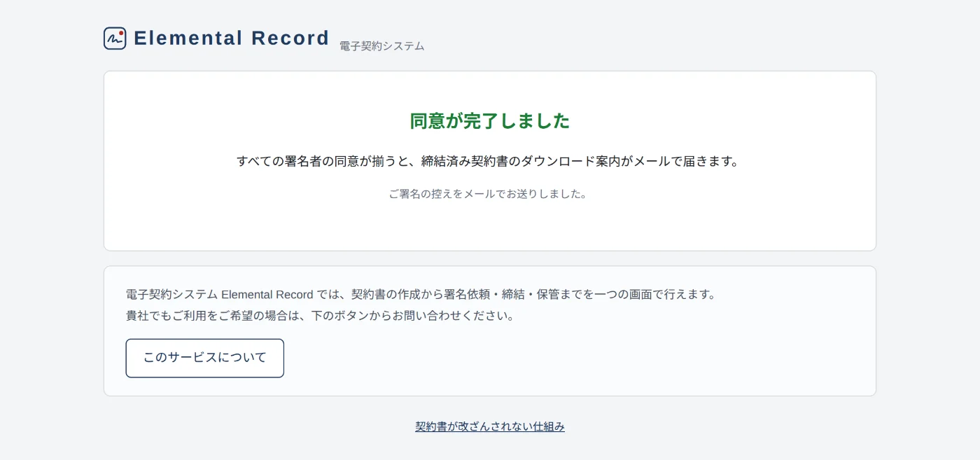Click the Elemental Record brand title
The height and width of the screenshot is (460, 980).
click(x=232, y=38)
